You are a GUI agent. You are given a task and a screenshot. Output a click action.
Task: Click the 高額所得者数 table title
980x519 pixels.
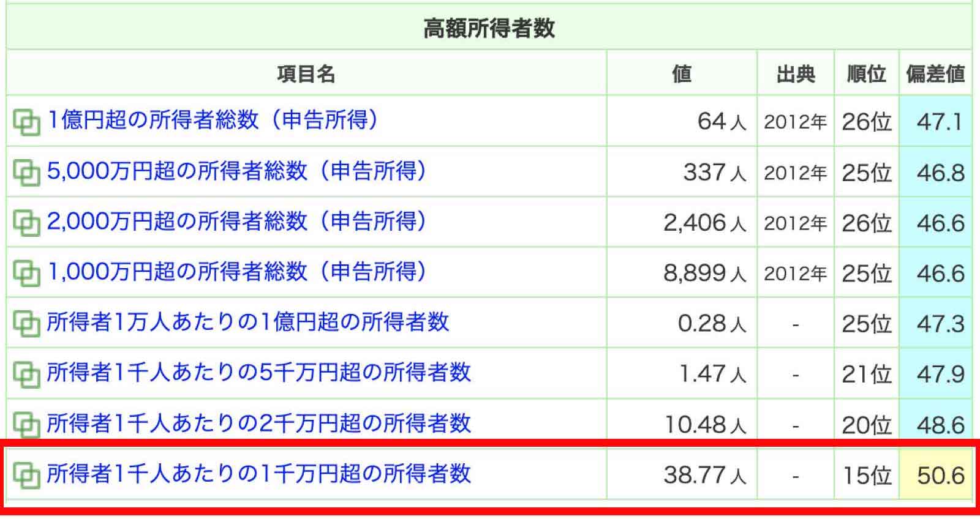pyautogui.click(x=489, y=28)
